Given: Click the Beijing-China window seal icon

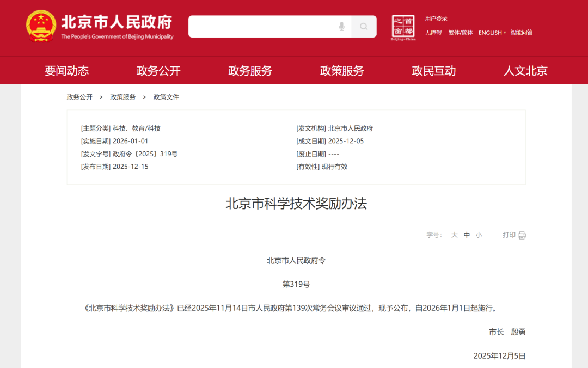Looking at the screenshot, I should pos(403,27).
